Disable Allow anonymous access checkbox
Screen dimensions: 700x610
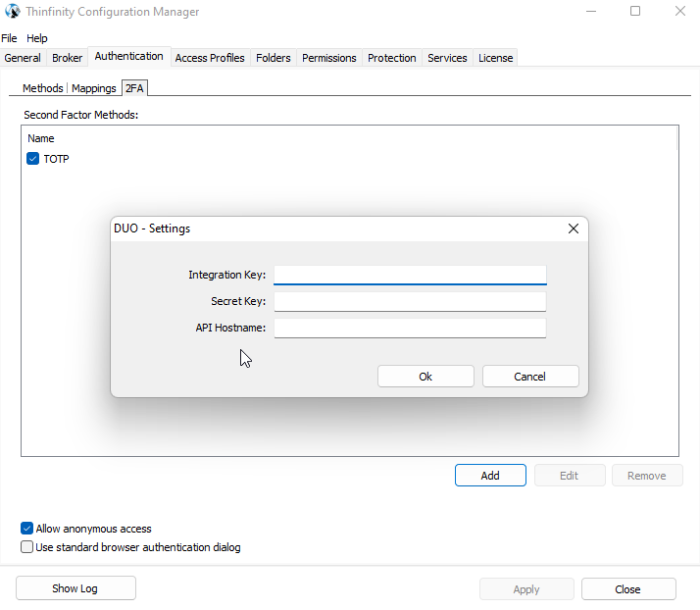point(26,529)
